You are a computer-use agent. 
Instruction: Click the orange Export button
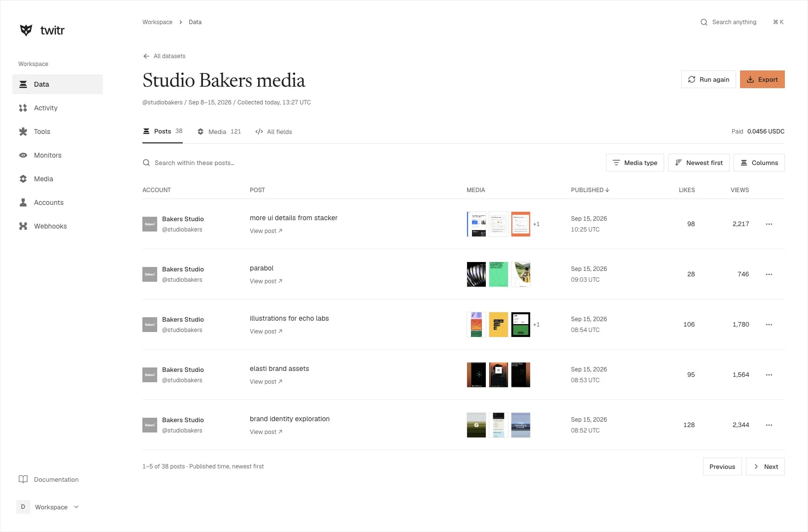(x=762, y=79)
